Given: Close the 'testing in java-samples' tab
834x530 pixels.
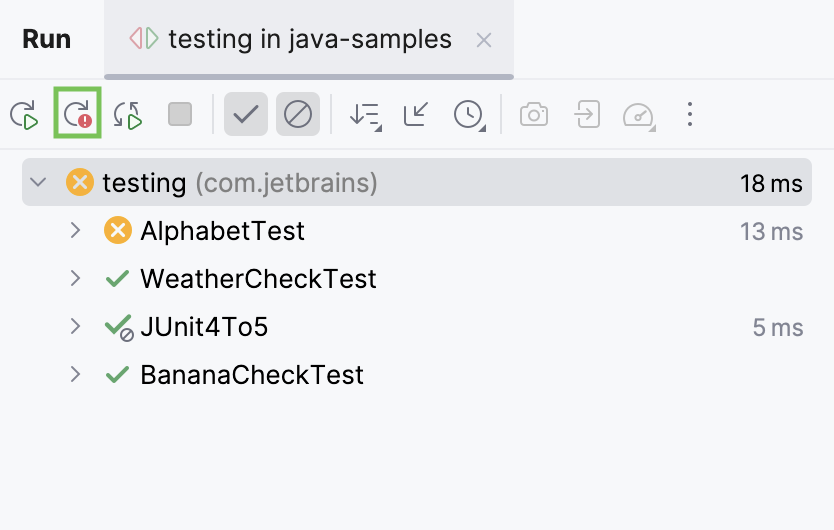Looking at the screenshot, I should 484,40.
